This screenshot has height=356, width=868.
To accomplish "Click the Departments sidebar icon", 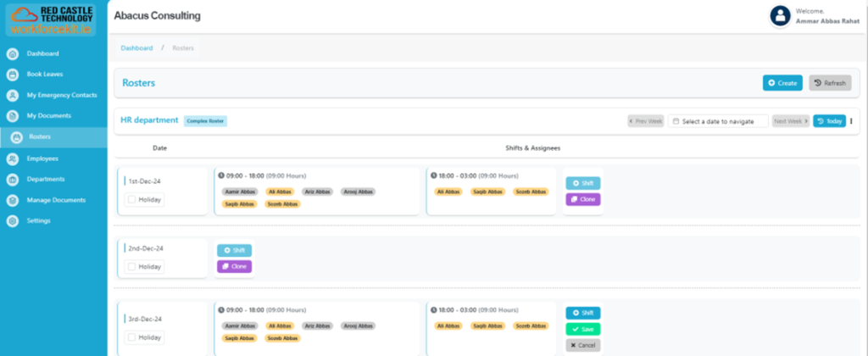I will [x=13, y=180].
